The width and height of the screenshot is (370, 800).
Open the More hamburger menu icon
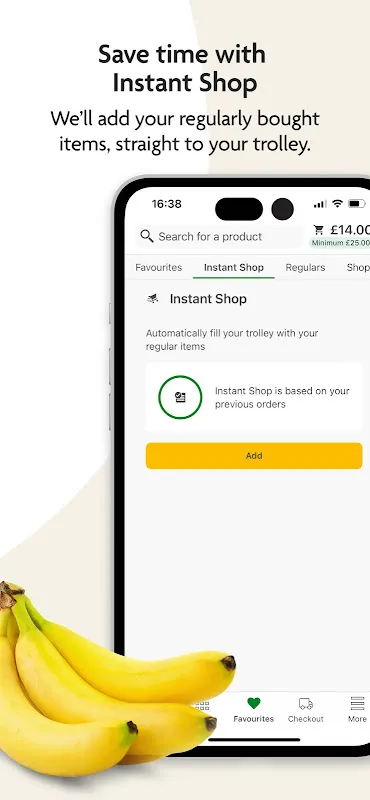357,704
